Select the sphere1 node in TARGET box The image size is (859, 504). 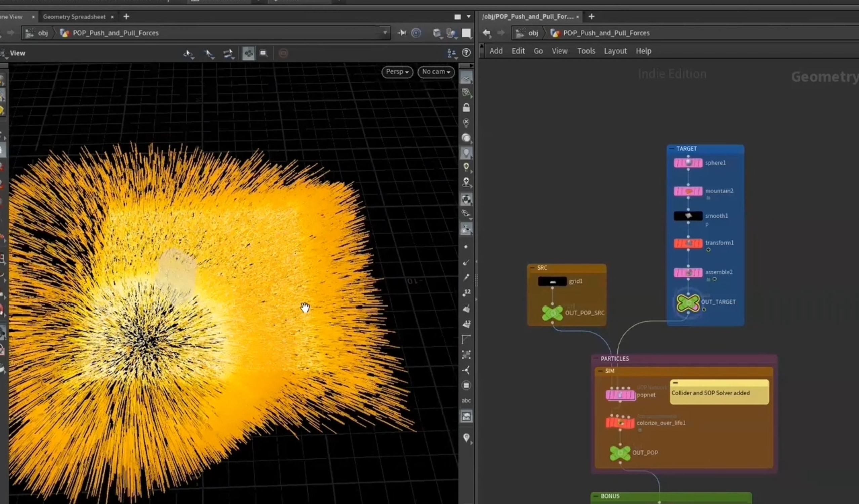tap(688, 163)
